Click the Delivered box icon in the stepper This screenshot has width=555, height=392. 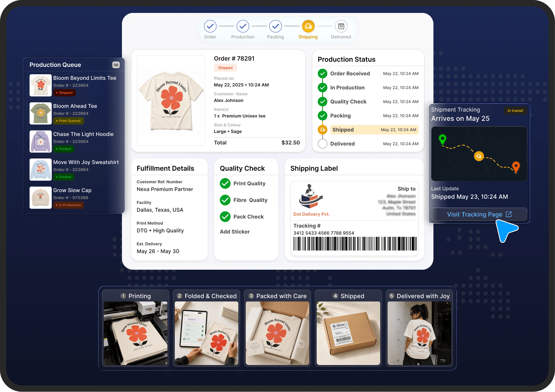[x=341, y=26]
